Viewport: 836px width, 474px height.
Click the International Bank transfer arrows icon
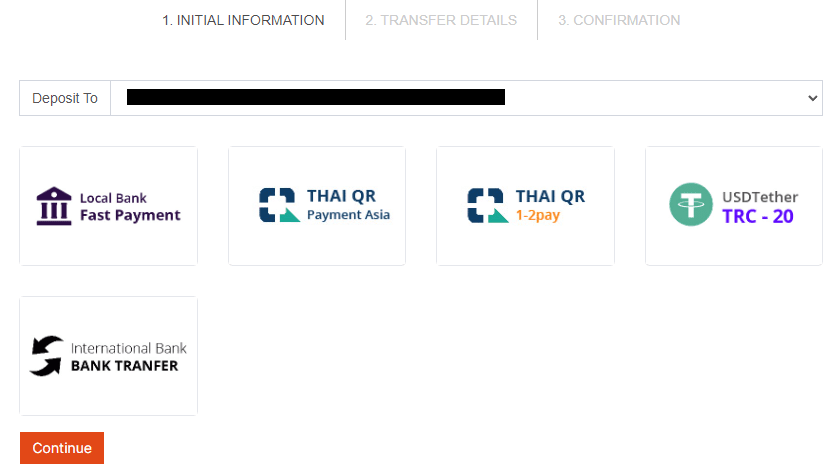click(46, 356)
